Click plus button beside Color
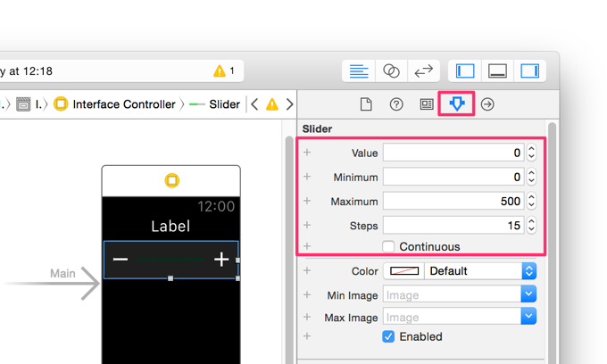Viewport: 607px width, 364px height. [307, 270]
